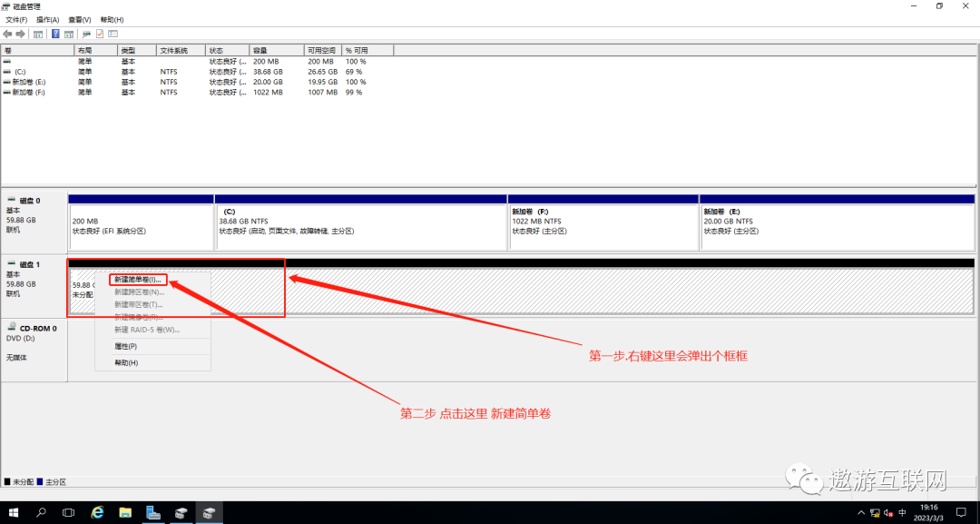
Task: Click the CD-ROM 0 drive icon
Action: click(11, 327)
